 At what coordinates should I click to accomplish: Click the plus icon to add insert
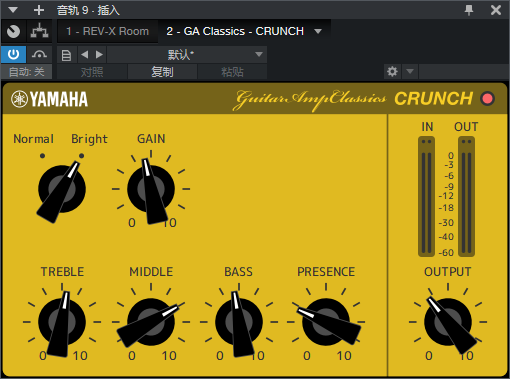(39, 10)
